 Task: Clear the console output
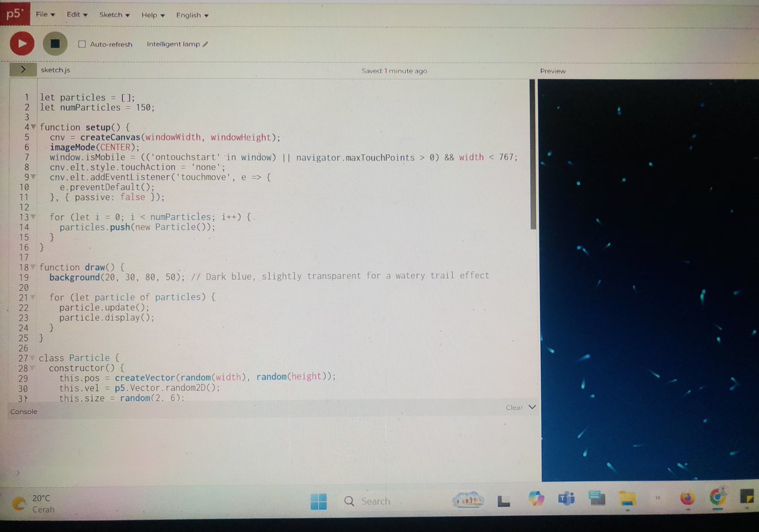click(x=514, y=408)
